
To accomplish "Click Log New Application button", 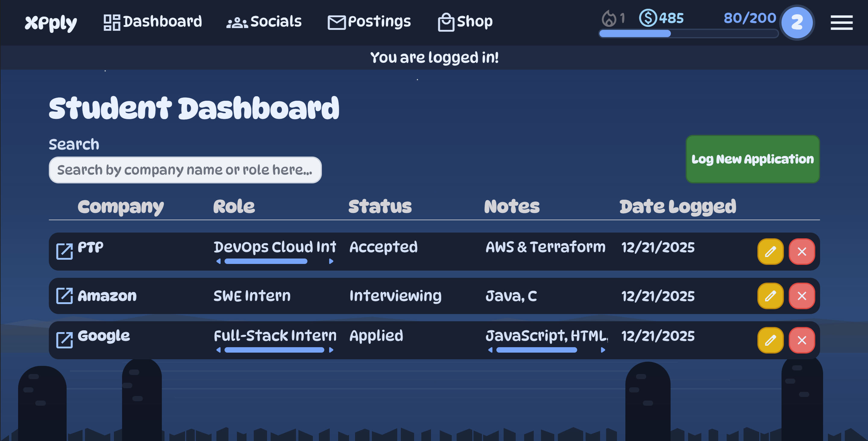I will 753,159.
